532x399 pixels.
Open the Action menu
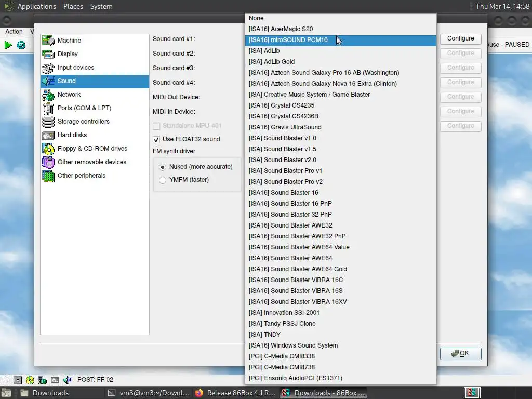14,32
